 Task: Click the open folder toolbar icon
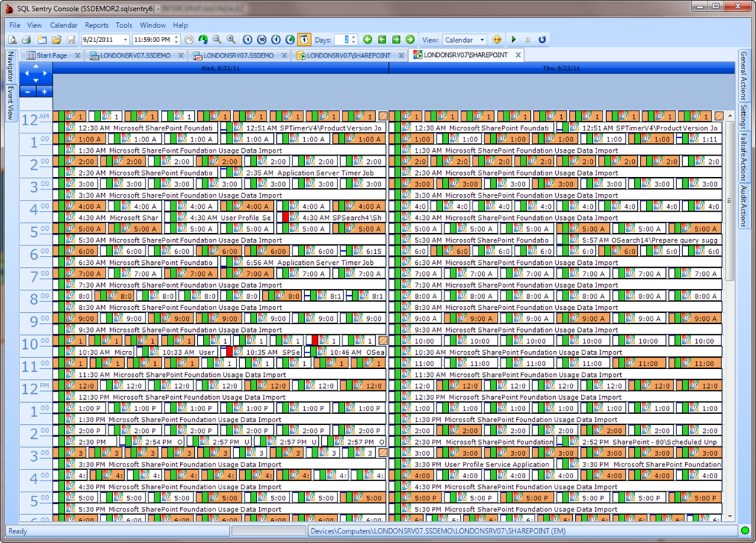[56, 40]
